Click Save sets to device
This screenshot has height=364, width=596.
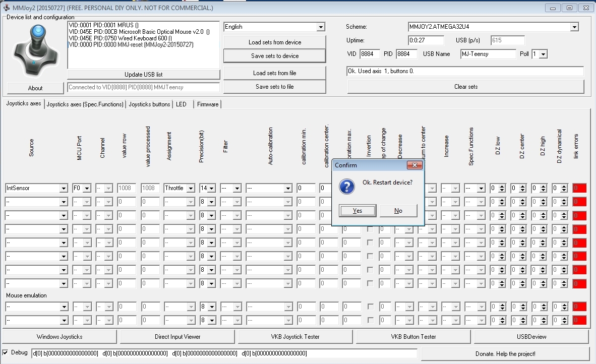click(275, 56)
